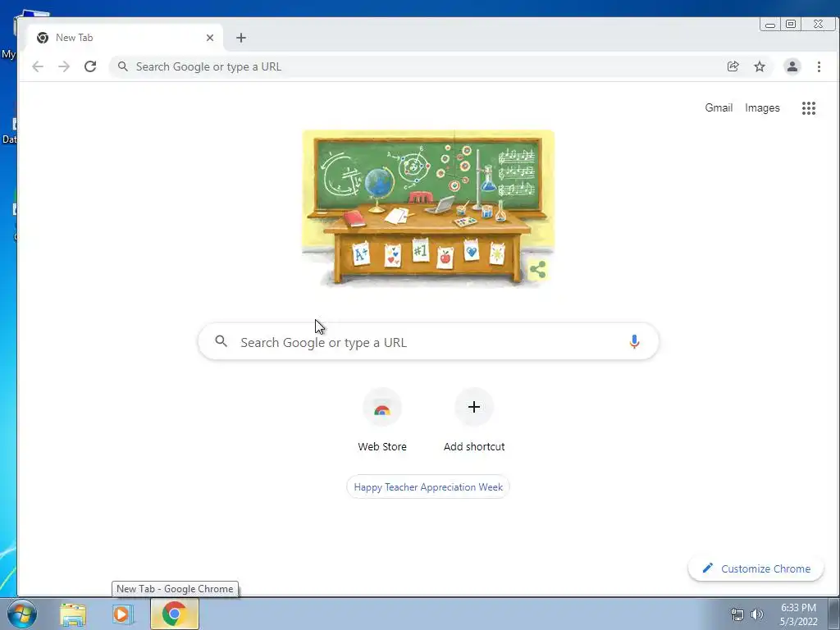840x630 pixels.
Task: Open the Images link
Action: click(x=762, y=108)
